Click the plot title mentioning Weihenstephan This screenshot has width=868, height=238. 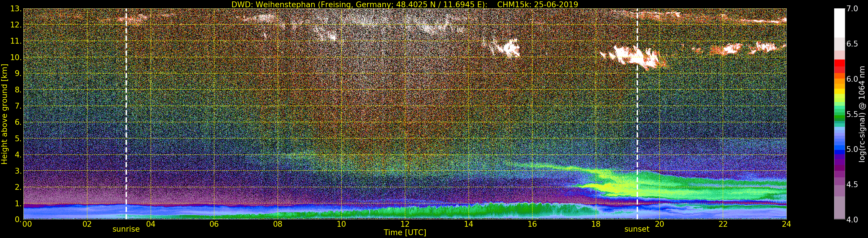tap(405, 4)
